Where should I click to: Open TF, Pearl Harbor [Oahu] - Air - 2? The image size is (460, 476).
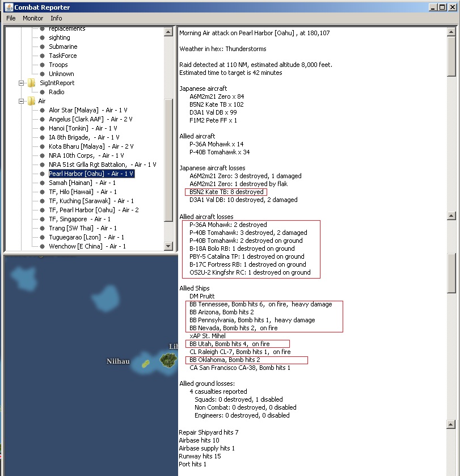click(x=94, y=210)
